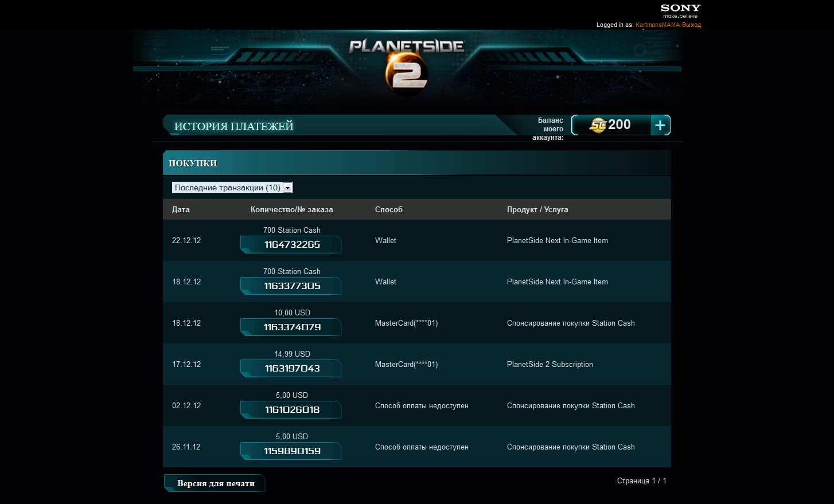
Task: Click Спонсирование покупки Station Cash in 26.11.12 row
Action: point(571,447)
